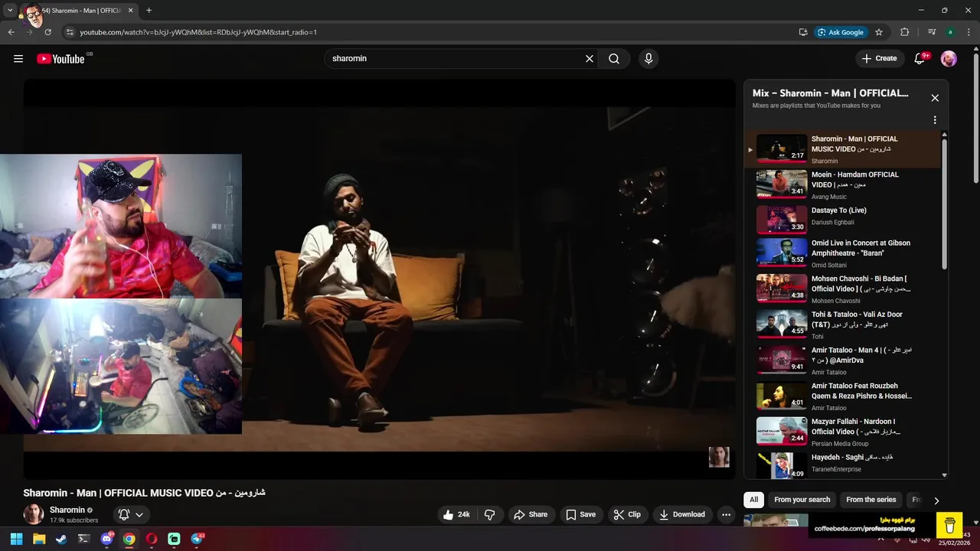Open the Mix playlist three-dot options

935,120
